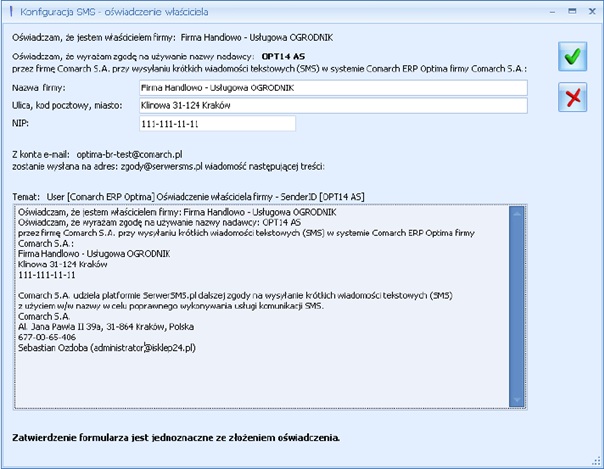The image size is (604, 469).
Task: Click the Ulica, kod pocztowy, miasto field
Action: [333, 106]
